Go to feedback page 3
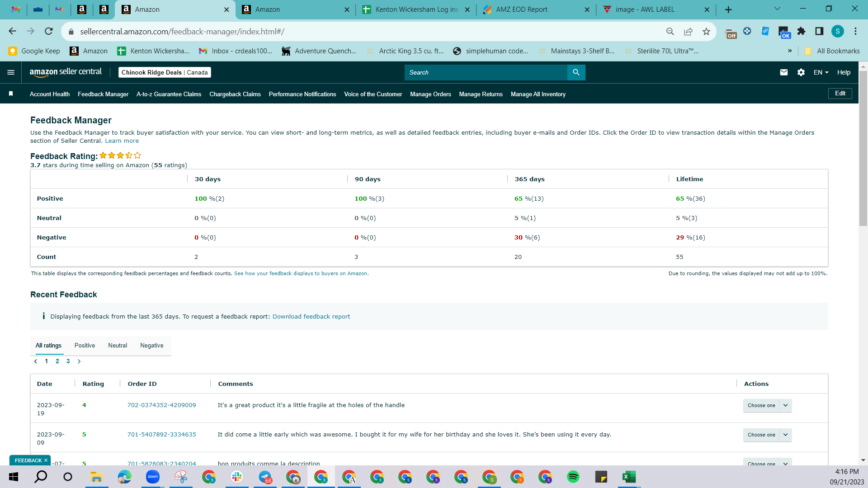The image size is (868, 488). coord(68,361)
